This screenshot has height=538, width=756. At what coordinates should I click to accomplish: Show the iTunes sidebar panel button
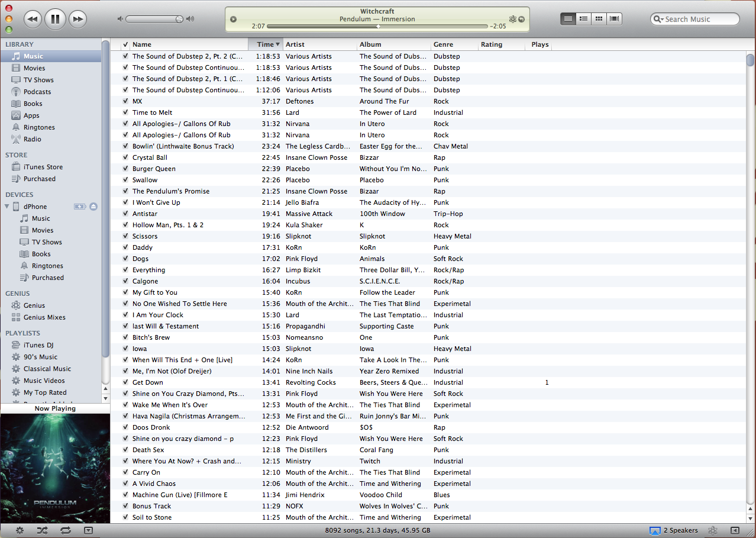coord(735,530)
